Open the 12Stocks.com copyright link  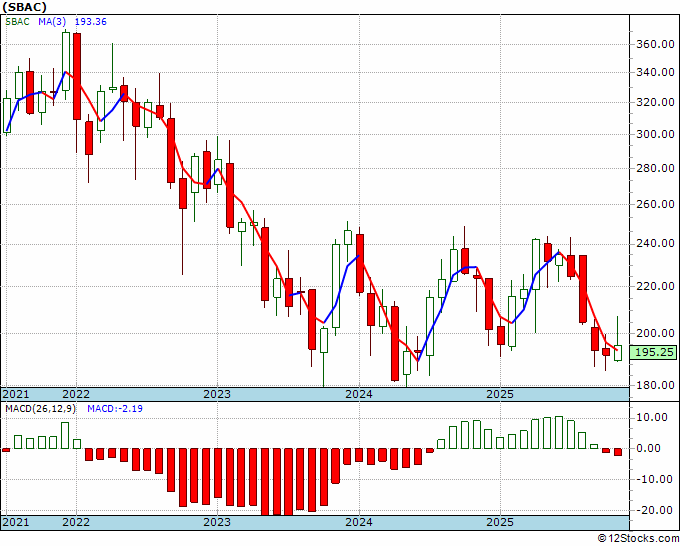[x=638, y=539]
